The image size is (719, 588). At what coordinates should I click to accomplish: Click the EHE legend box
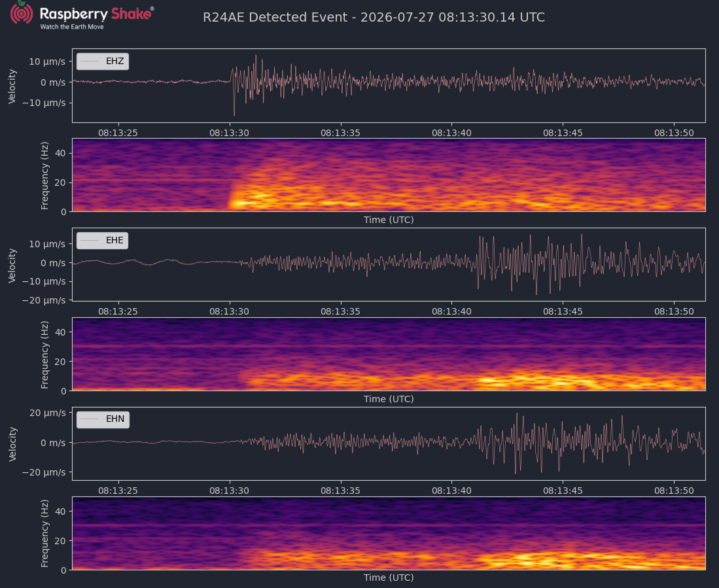pos(102,241)
